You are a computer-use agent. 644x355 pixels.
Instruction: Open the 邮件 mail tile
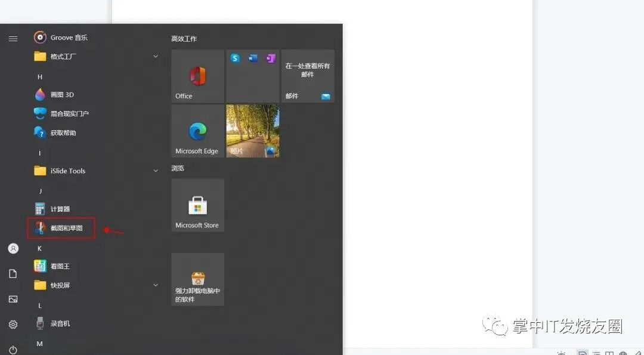click(x=307, y=76)
